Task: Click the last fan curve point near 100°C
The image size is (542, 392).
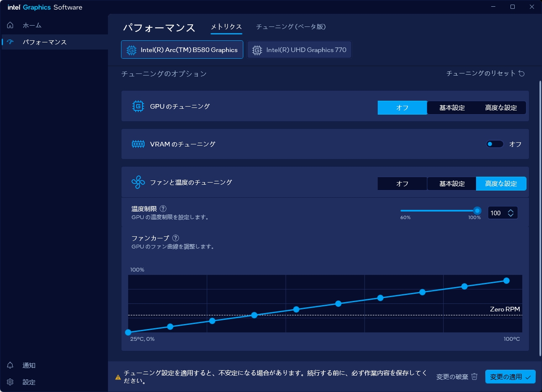Action: pos(506,281)
